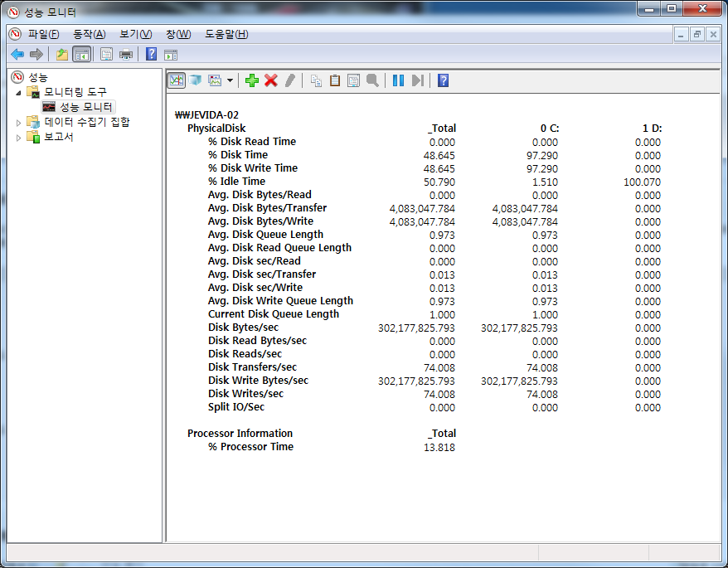This screenshot has height=568, width=728.
Task: Open the 창(W) menu
Action: tap(178, 34)
